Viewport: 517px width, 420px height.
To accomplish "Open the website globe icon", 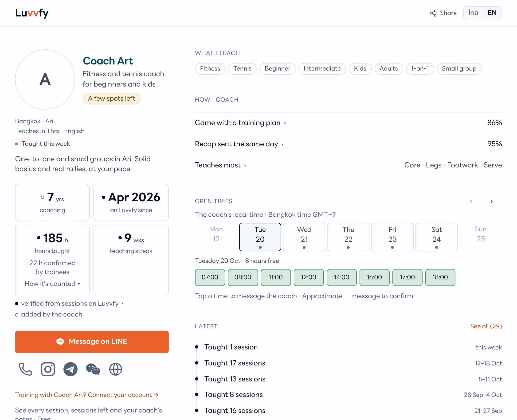I will pyautogui.click(x=116, y=369).
